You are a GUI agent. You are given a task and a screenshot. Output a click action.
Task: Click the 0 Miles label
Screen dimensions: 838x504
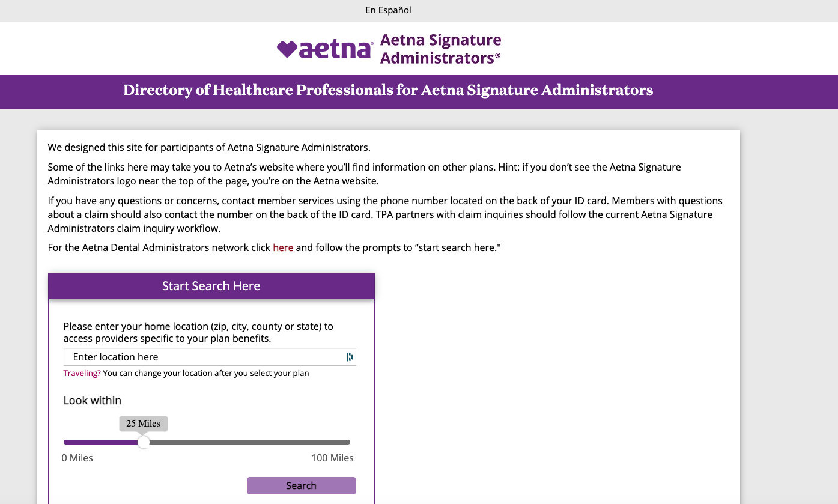tap(77, 458)
